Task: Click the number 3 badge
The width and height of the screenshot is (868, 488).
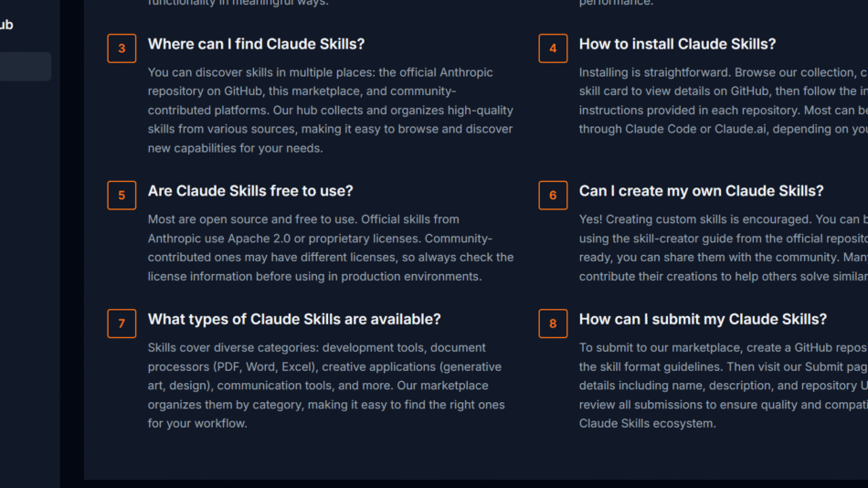Action: tap(122, 48)
